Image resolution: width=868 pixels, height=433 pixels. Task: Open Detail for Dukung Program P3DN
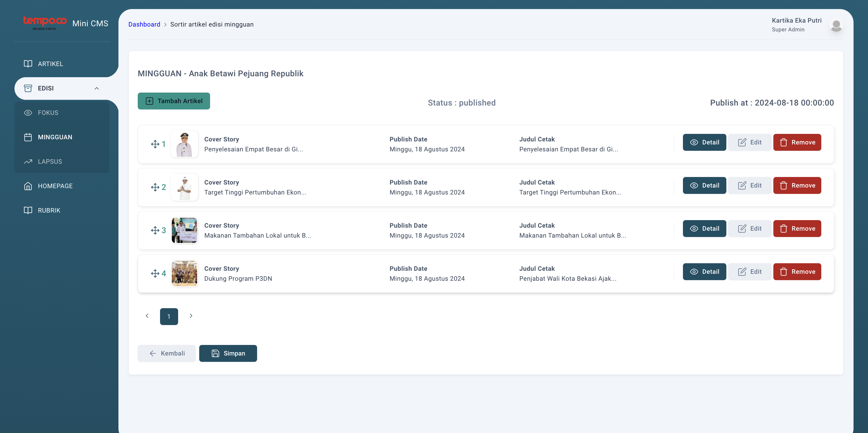(704, 272)
